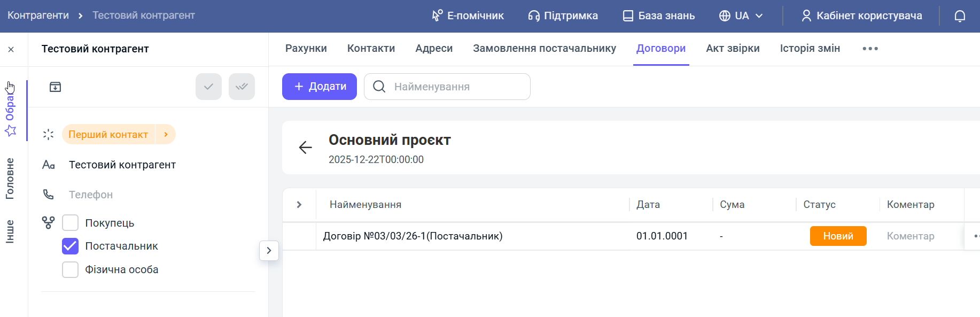Uncheck the Постачальник checkbox
This screenshot has height=317, width=980.
coord(71,246)
